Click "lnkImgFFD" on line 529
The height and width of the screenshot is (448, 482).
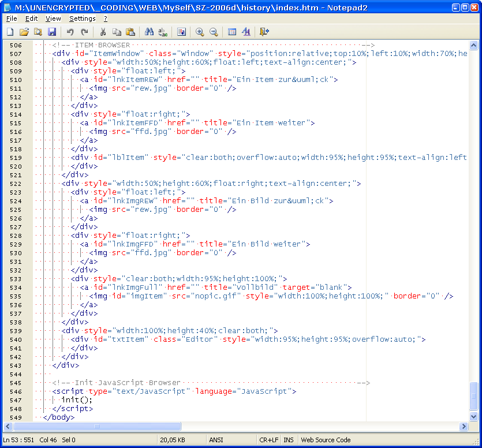(x=133, y=244)
